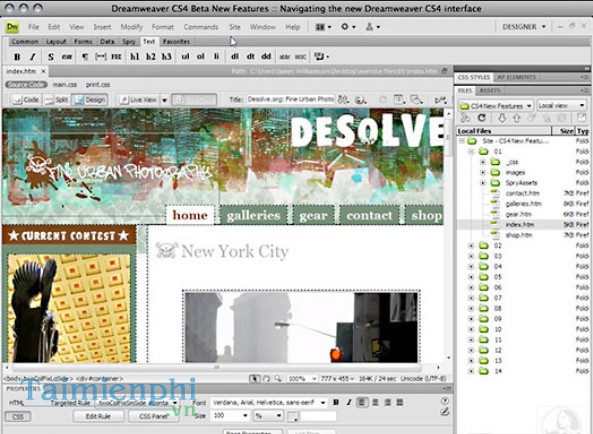Image resolution: width=593 pixels, height=434 pixels.
Task: Open the Modify menu
Action: 131,27
